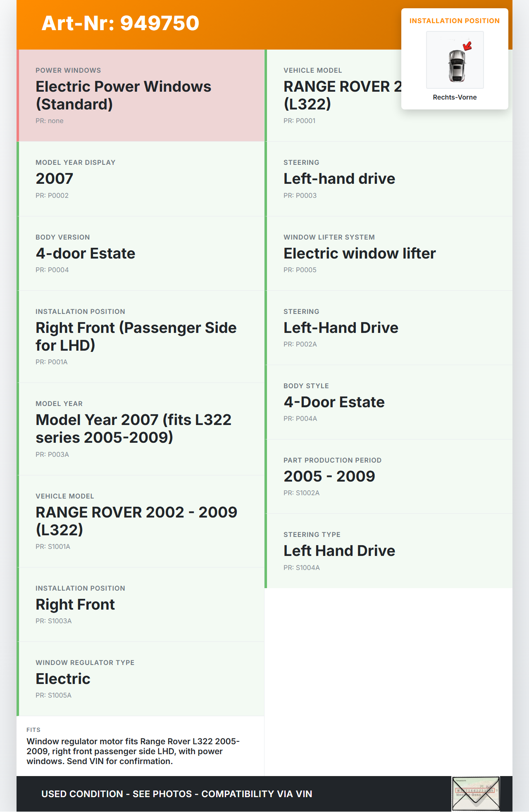Click the part production period 2005 - 2009
Viewport: 529px width, 812px height.
pyautogui.click(x=388, y=476)
